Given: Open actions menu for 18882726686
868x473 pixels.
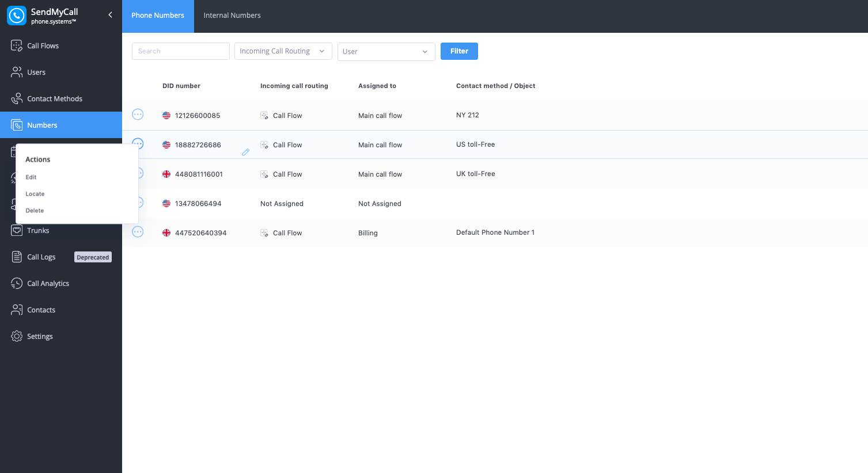Looking at the screenshot, I should point(138,142).
